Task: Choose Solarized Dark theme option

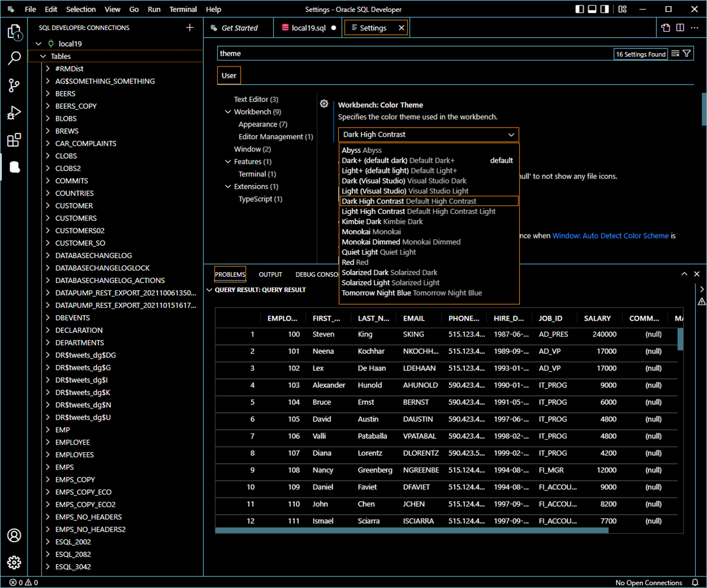Action: [429, 272]
